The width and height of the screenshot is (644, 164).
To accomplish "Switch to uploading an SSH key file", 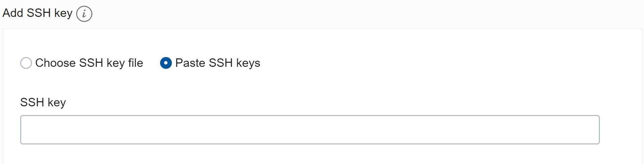I will pos(26,63).
